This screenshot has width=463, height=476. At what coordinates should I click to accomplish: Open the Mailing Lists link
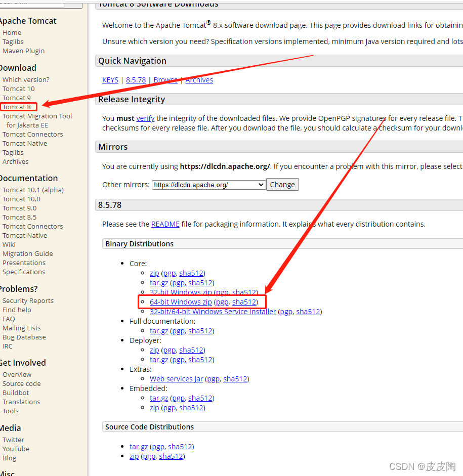pos(22,328)
